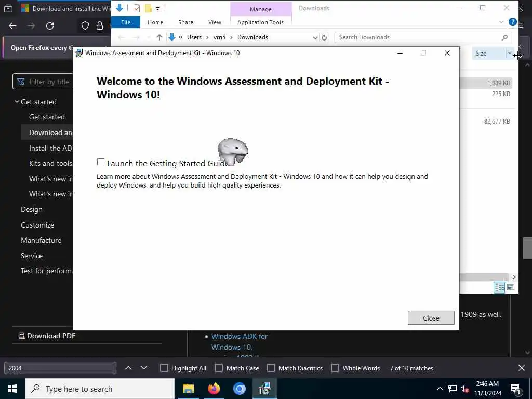Open the Kits and tools sidebar entry

tap(50, 163)
